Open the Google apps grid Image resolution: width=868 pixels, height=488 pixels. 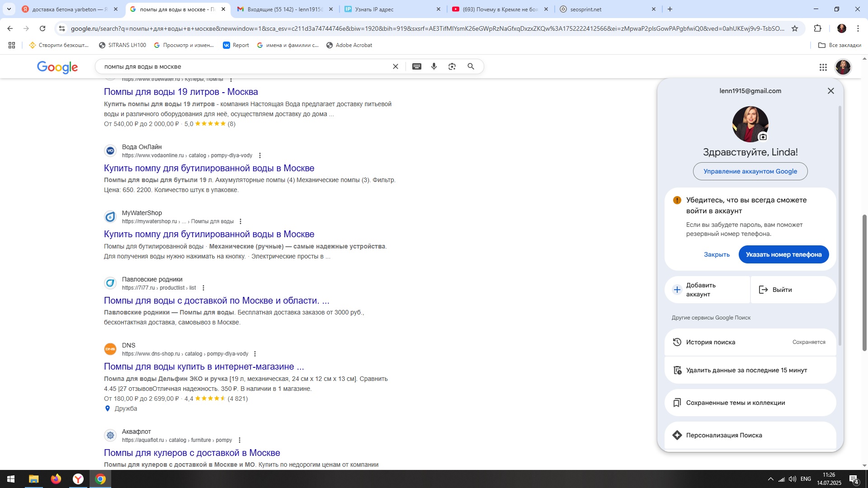[823, 67]
